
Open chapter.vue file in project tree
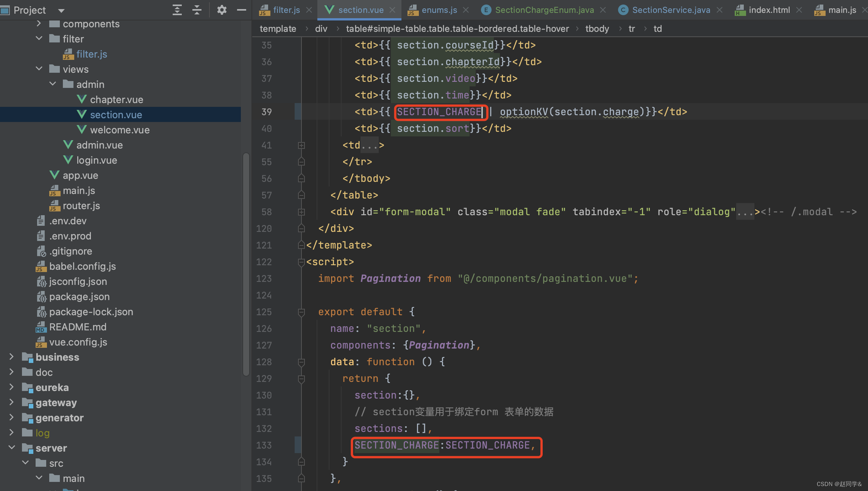pos(116,100)
